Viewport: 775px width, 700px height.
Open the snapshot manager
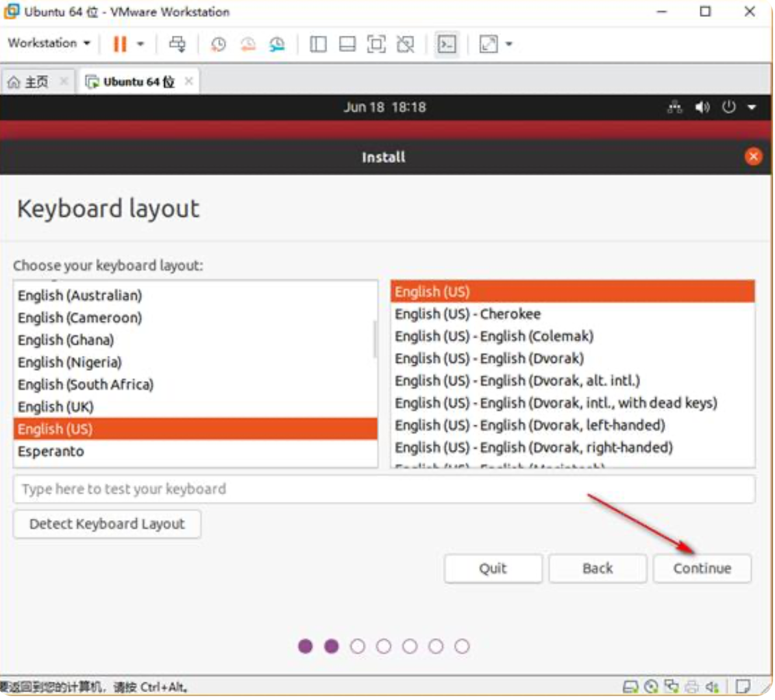[277, 44]
